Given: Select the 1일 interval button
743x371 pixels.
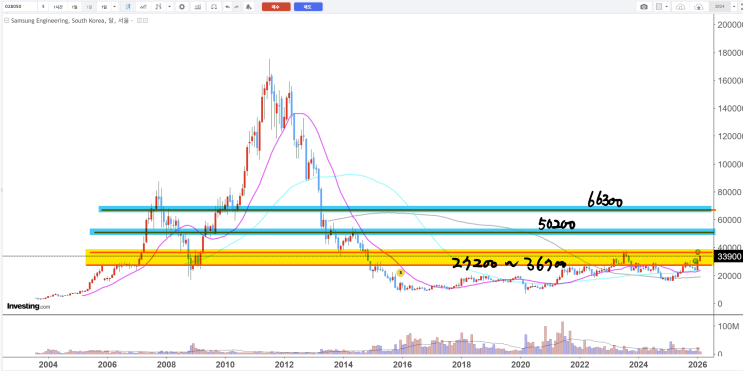Looking at the screenshot, I should pyautogui.click(x=74, y=7).
